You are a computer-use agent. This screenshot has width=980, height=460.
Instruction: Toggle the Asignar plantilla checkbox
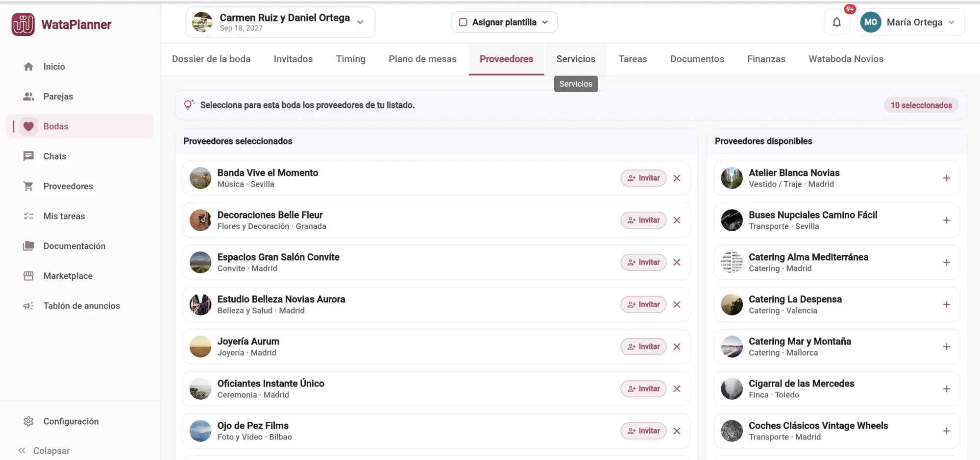(x=463, y=22)
